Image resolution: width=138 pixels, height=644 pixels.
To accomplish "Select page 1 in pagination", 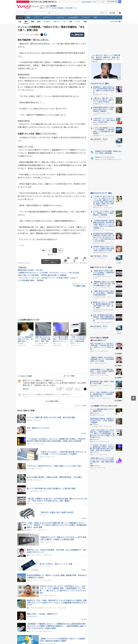I will point(49,250).
